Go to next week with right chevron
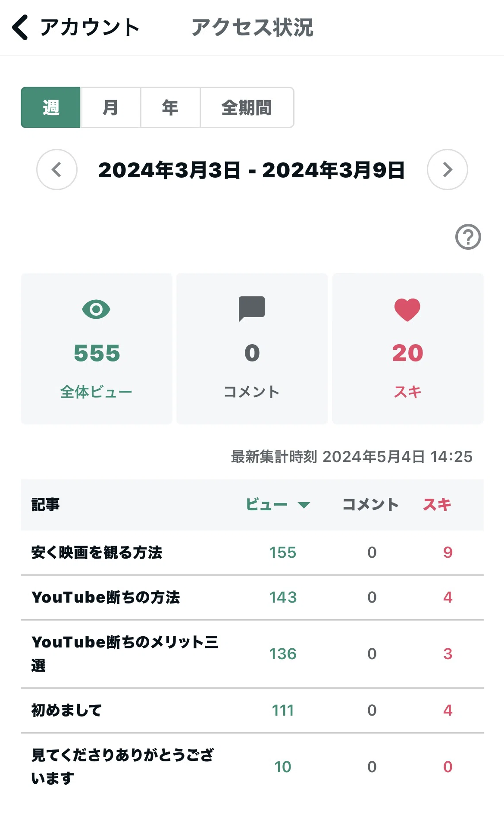 point(448,170)
